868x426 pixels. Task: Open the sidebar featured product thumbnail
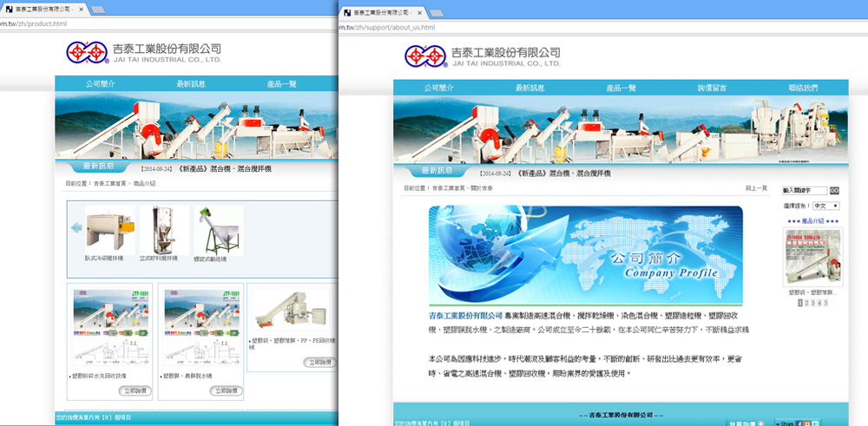tap(812, 258)
